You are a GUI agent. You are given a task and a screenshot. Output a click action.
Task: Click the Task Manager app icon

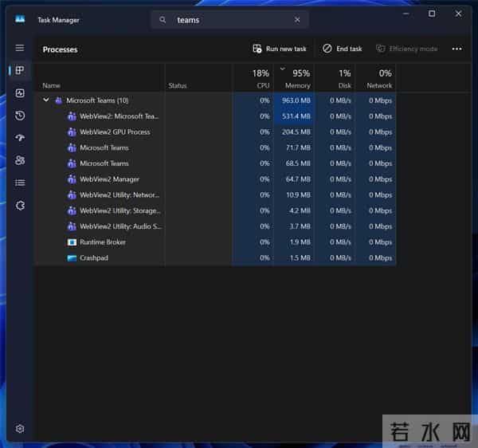pos(20,19)
